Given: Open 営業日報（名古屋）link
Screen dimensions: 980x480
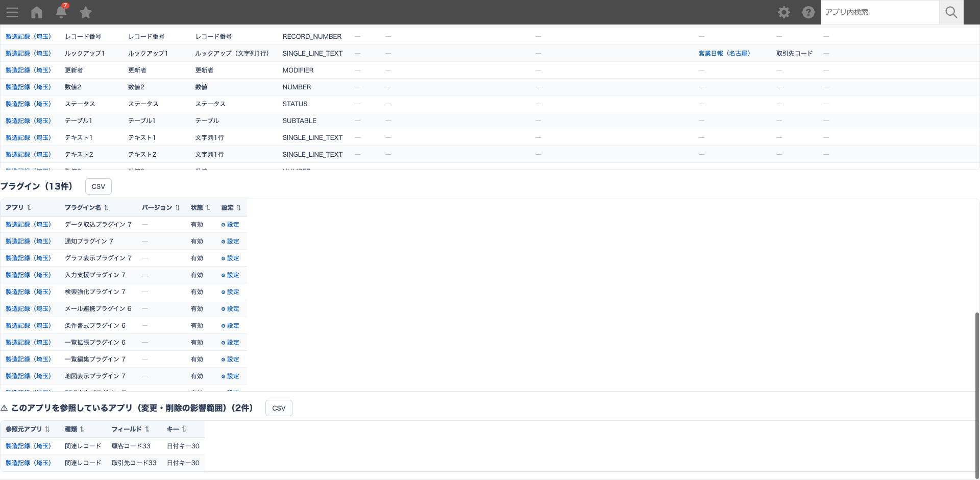Looking at the screenshot, I should (x=724, y=53).
